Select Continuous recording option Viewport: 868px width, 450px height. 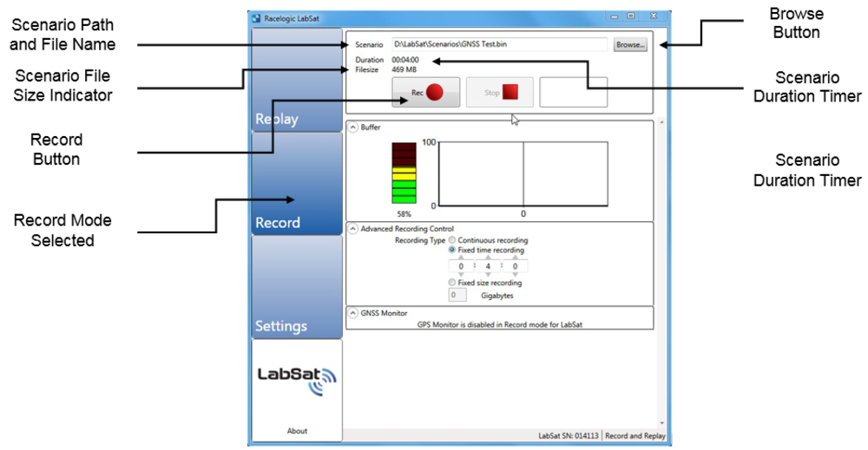pyautogui.click(x=452, y=240)
